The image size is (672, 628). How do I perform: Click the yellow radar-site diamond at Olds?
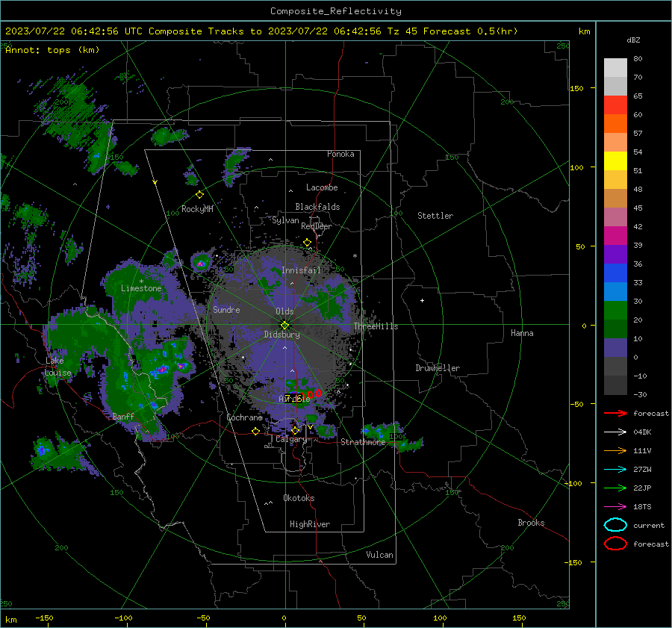284,325
